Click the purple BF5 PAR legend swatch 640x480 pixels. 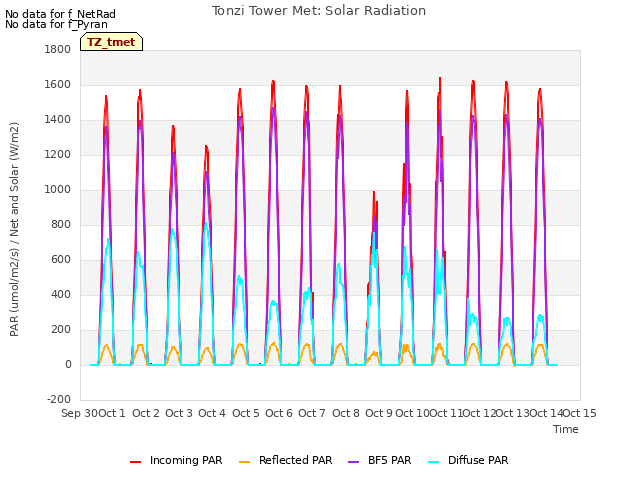[353, 462]
